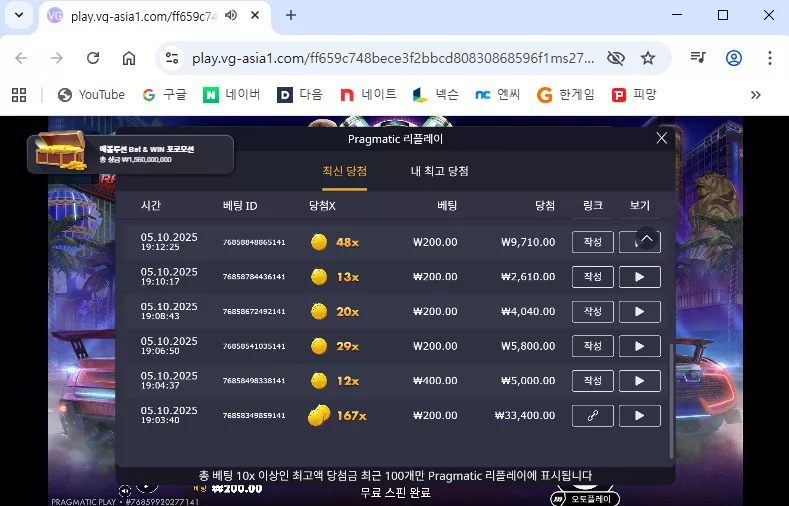Open the 넥슨 bookmark
Viewport: 789px width, 506px height.
click(435, 95)
